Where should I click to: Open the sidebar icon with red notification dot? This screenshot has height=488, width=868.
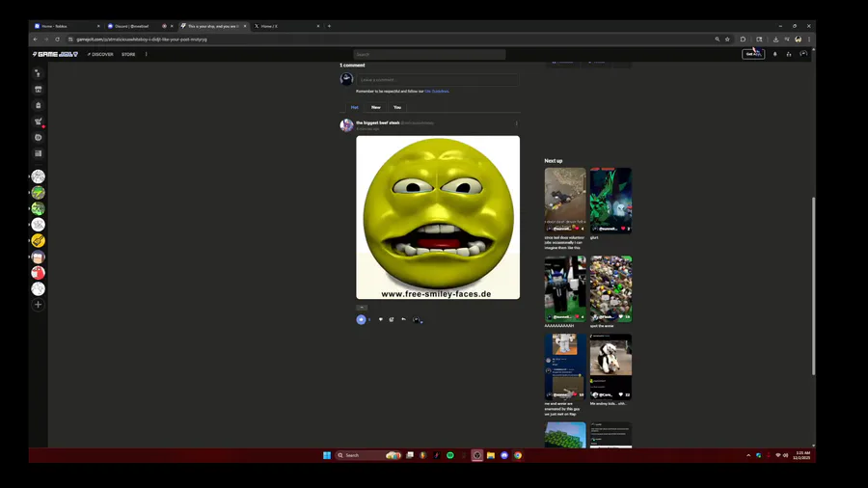point(39,122)
